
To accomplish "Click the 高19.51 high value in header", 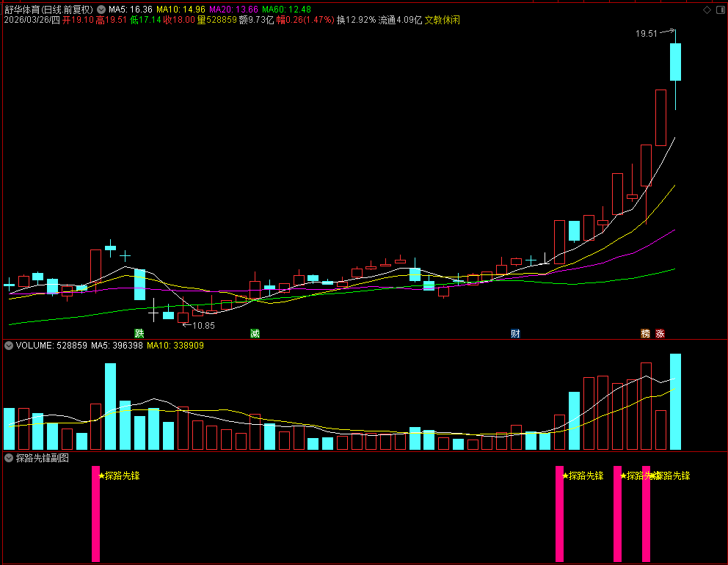I will coord(112,20).
